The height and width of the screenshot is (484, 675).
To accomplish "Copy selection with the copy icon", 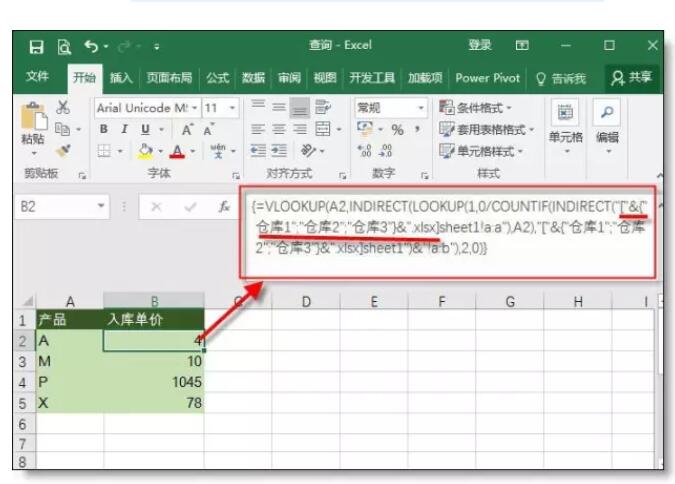I will click(63, 129).
